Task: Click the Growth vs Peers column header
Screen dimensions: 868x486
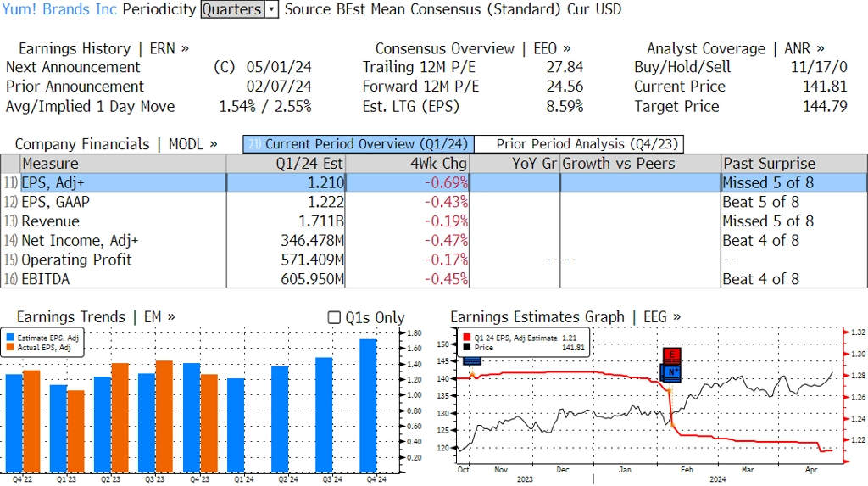Action: coord(641,164)
